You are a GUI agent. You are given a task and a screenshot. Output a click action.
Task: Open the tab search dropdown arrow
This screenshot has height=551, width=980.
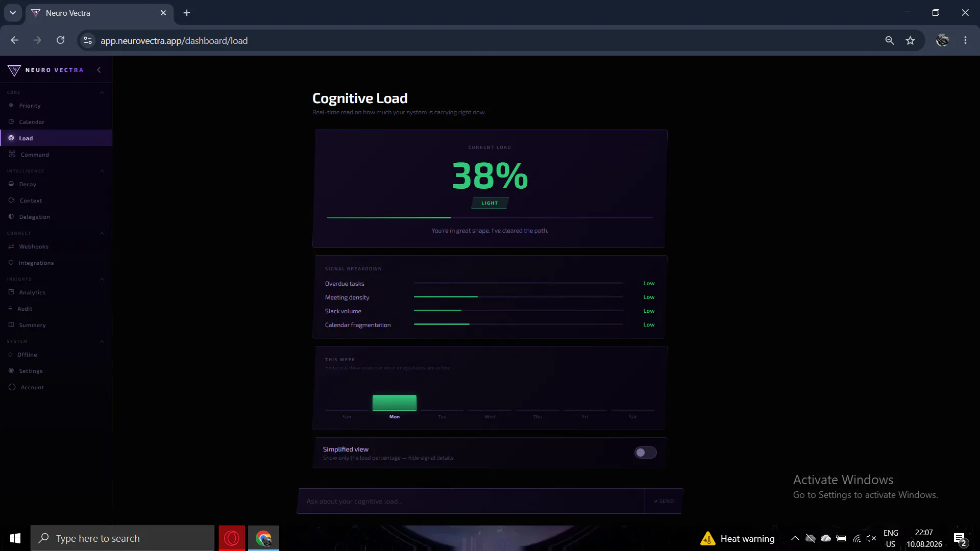pyautogui.click(x=13, y=13)
